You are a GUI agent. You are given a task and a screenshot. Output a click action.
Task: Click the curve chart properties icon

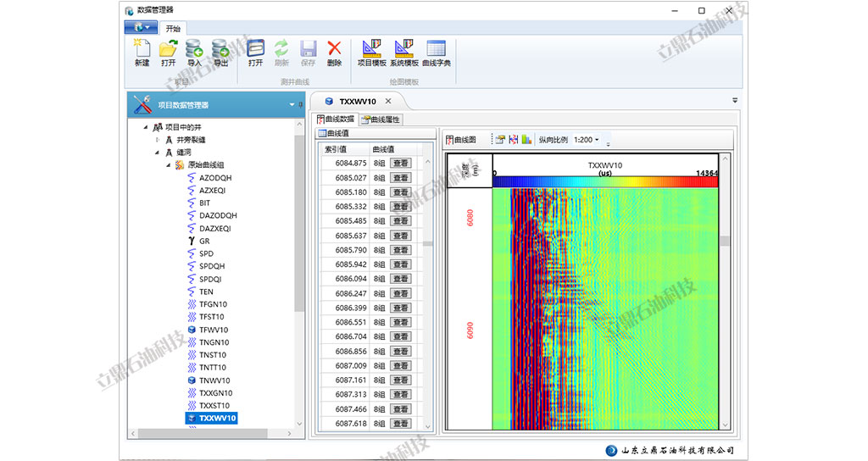500,140
